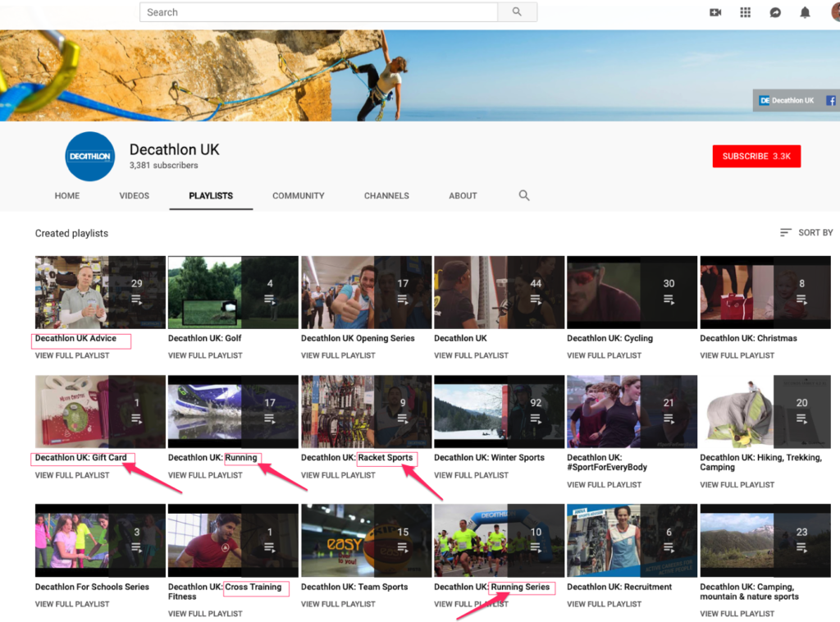Open the Decathlon UK banner link
Viewport: 840px width, 622px height.
click(x=787, y=100)
